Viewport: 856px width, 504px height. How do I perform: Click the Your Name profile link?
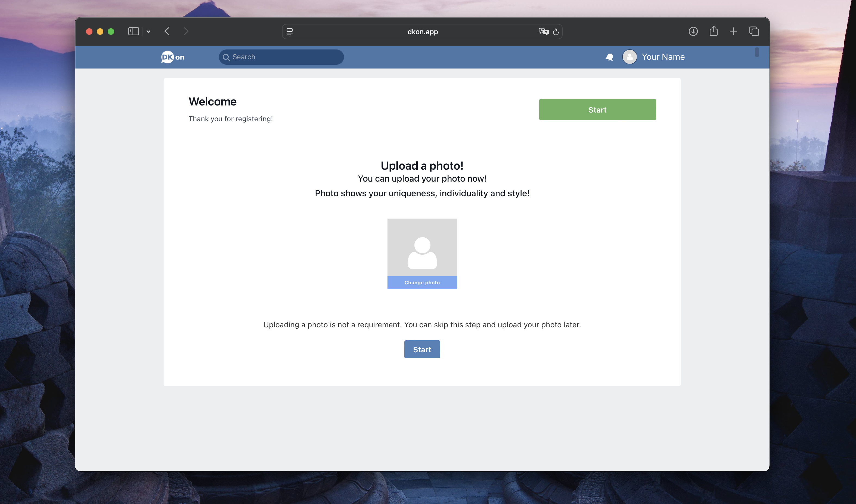[x=663, y=57]
